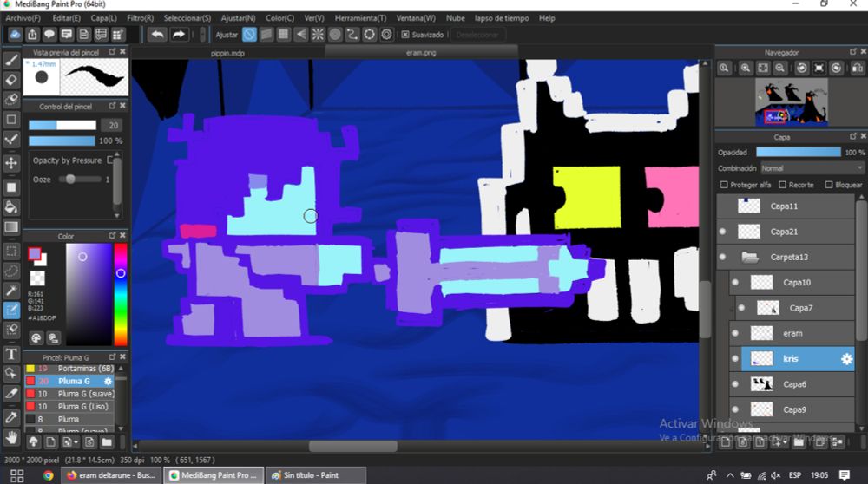Screen dimensions: 868x484
Task: Select the Hand pan tool
Action: coord(11,438)
